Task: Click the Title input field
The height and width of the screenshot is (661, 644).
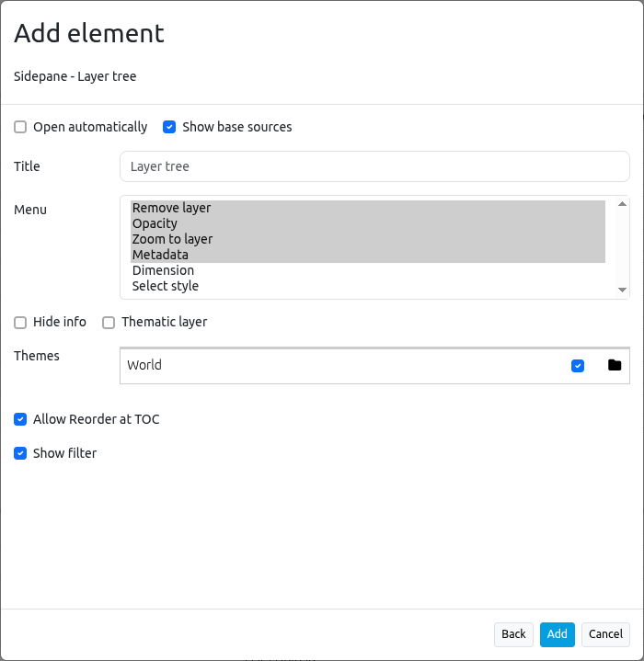Action: (374, 166)
